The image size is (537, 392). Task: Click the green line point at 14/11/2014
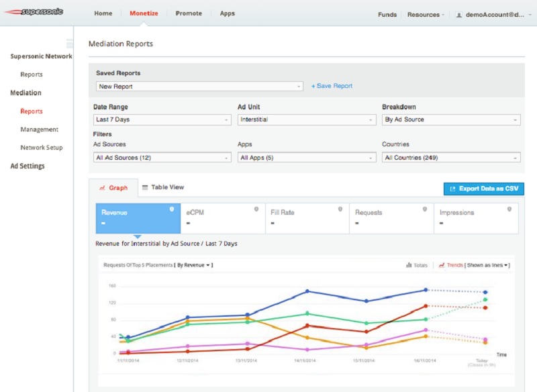[307, 313]
